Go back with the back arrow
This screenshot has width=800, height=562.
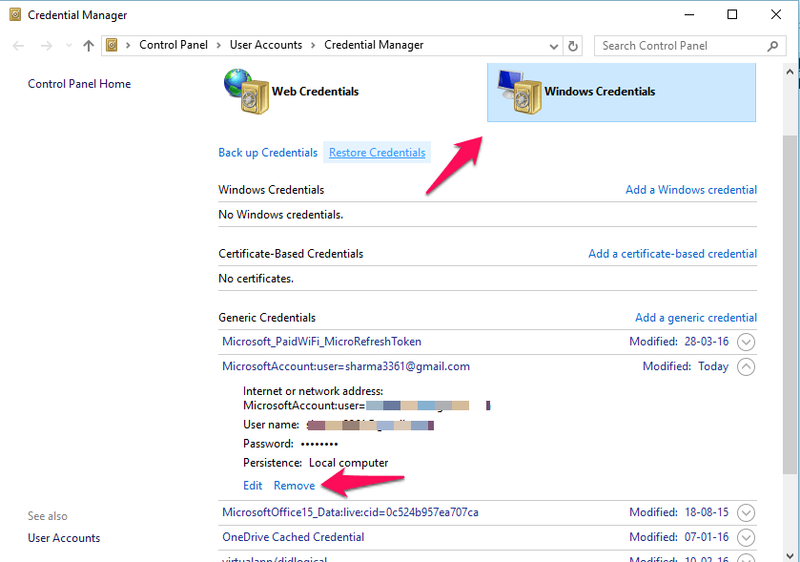pyautogui.click(x=18, y=46)
